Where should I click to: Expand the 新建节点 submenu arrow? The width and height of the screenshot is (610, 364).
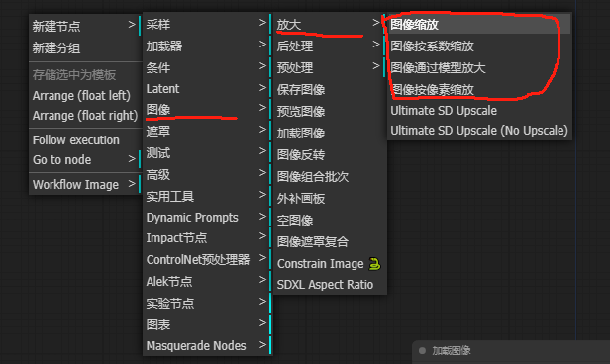pyautogui.click(x=132, y=25)
